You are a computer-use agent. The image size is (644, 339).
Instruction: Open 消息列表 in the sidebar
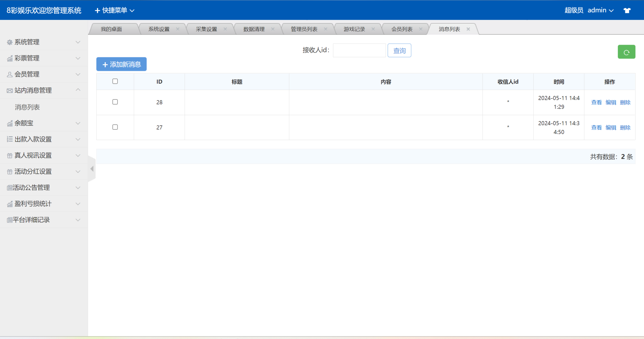[27, 107]
